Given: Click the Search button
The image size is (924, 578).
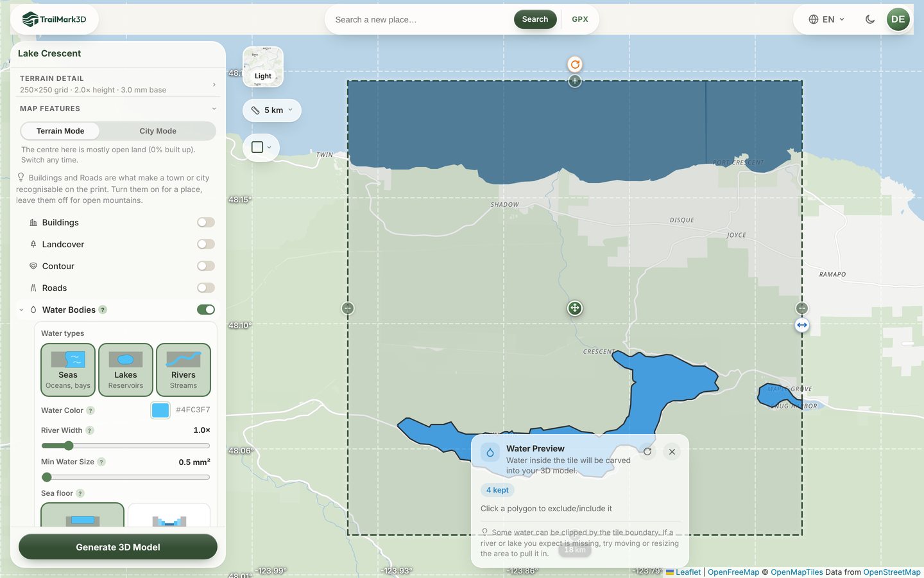Looking at the screenshot, I should 535,19.
